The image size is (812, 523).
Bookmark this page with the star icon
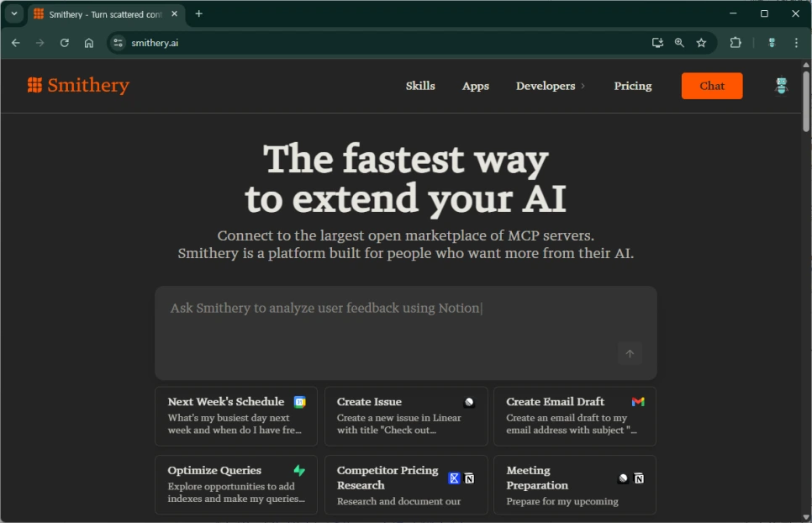701,43
